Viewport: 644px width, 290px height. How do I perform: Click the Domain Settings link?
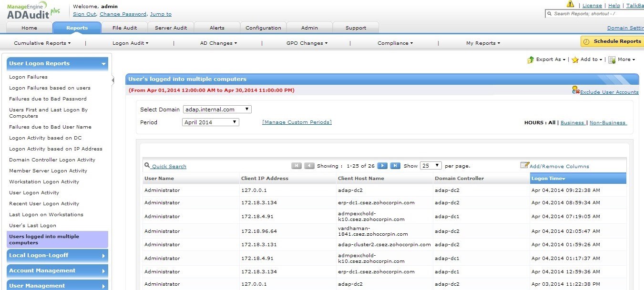point(625,28)
